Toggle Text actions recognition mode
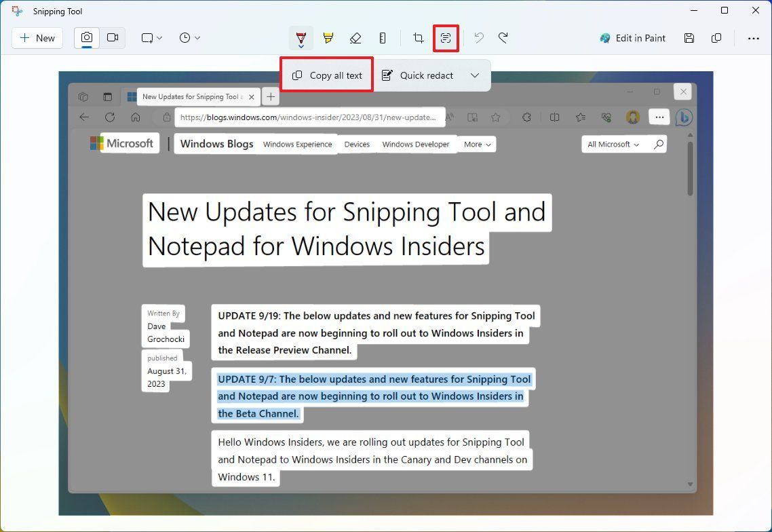The width and height of the screenshot is (772, 532). [446, 38]
